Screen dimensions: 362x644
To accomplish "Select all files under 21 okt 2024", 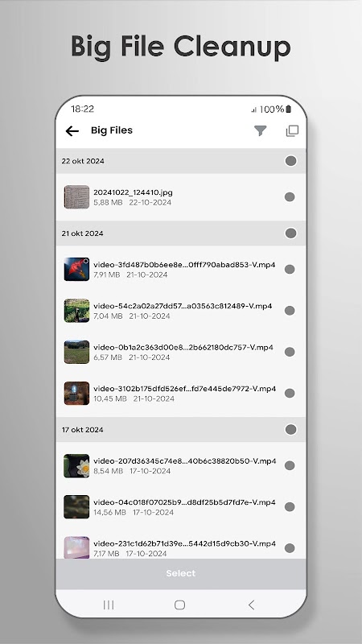I will pyautogui.click(x=290, y=233).
